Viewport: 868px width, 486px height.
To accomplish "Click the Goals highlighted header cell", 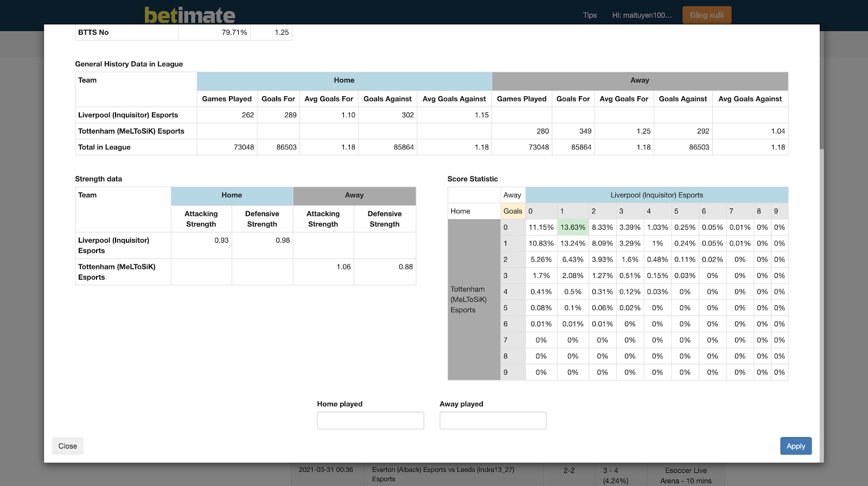I will pos(513,211).
